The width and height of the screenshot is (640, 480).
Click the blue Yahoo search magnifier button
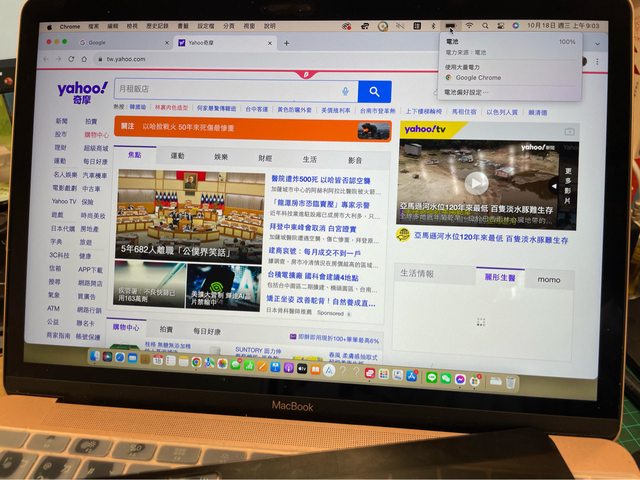click(x=375, y=91)
